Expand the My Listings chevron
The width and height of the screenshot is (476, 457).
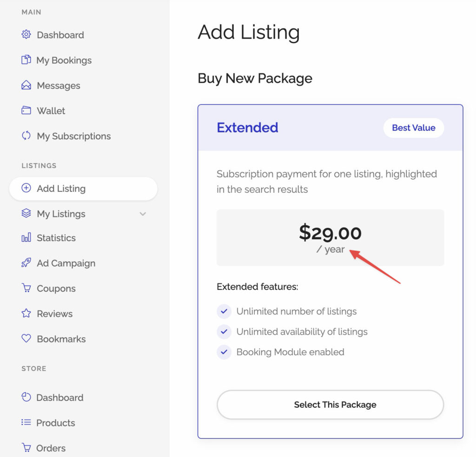click(x=143, y=214)
